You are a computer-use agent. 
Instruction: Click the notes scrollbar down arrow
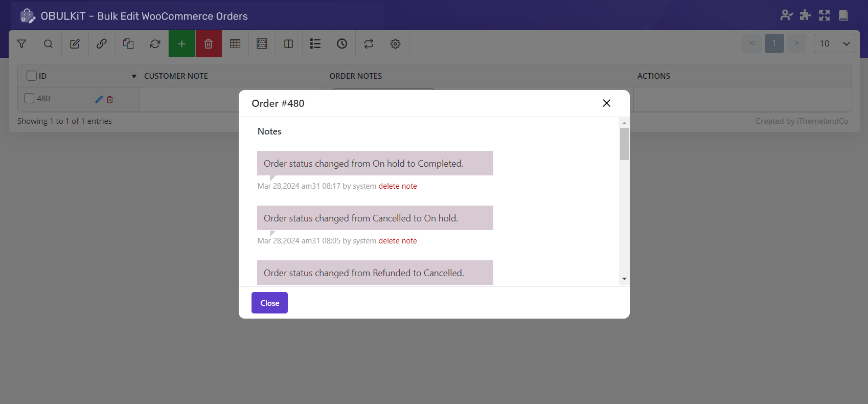pyautogui.click(x=624, y=279)
